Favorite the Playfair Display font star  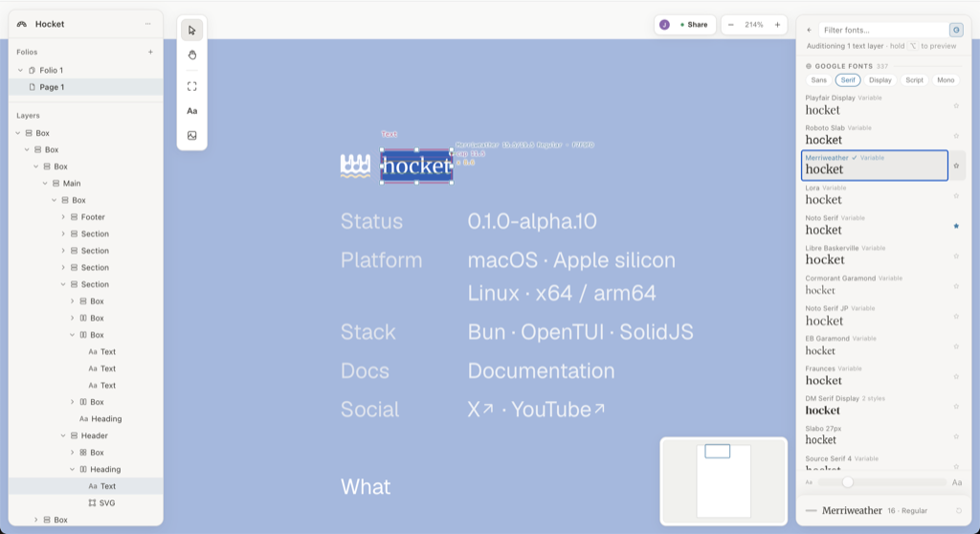956,105
